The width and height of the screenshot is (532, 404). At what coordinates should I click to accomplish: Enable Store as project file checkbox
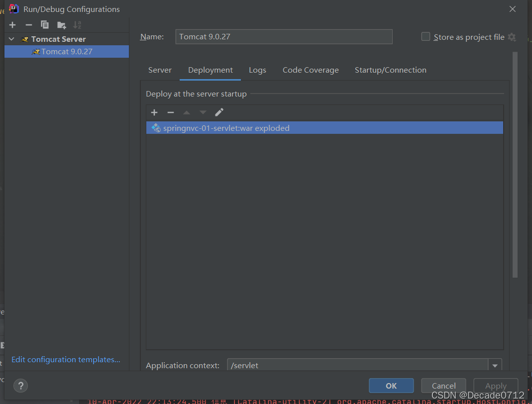(x=426, y=37)
